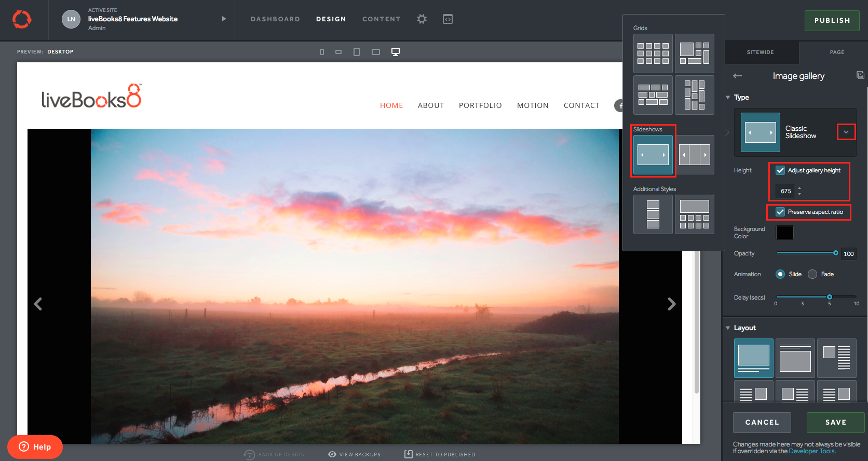The image size is (868, 461).
Task: Toggle the Preserve aspect ratio checkbox
Action: click(780, 212)
